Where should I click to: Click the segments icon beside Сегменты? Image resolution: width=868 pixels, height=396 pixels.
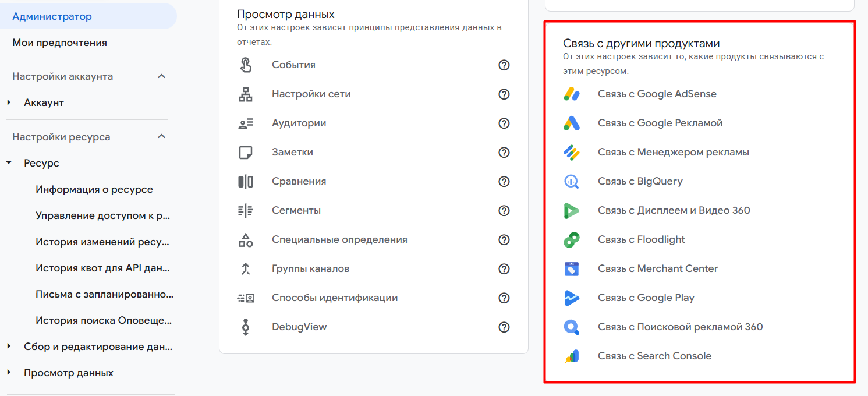click(x=246, y=210)
